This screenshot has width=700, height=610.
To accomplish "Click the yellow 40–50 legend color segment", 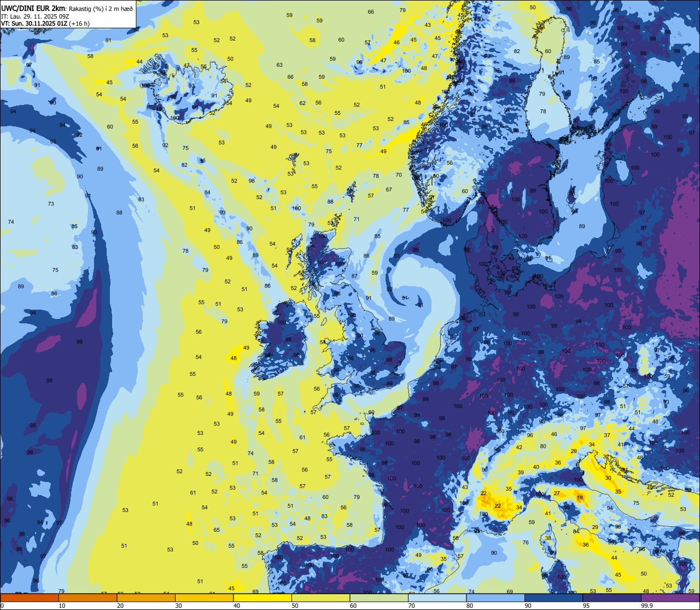I will [262, 597].
